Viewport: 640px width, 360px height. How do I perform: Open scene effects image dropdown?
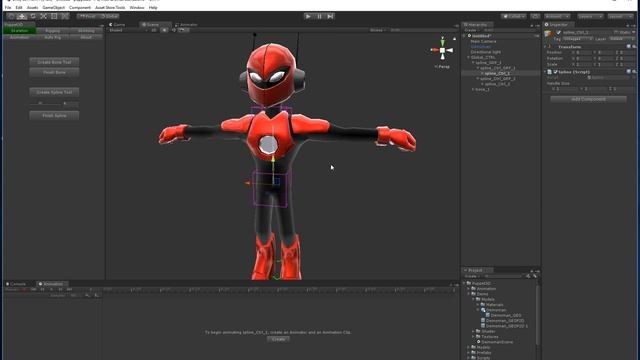coord(183,30)
